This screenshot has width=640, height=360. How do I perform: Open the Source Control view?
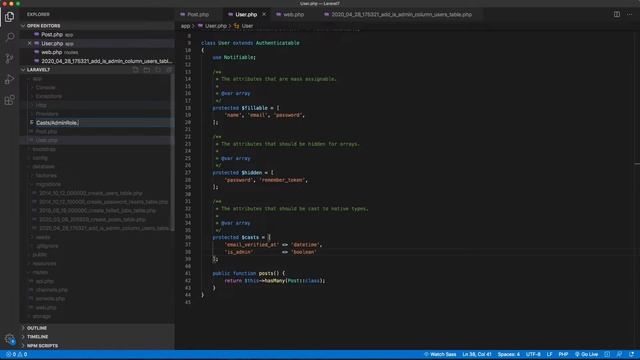click(x=9, y=58)
